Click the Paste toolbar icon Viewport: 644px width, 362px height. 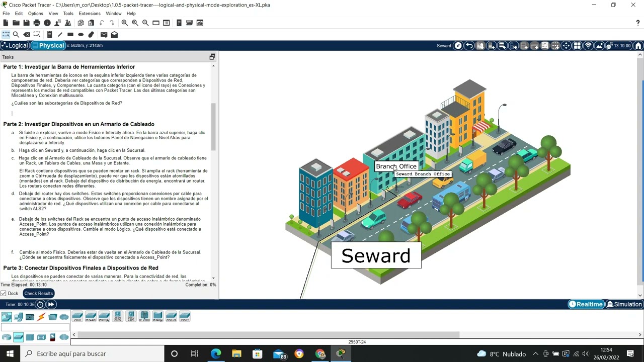click(x=91, y=23)
